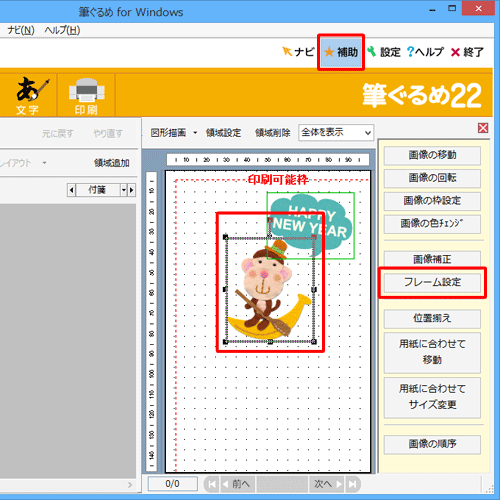Click the left arrow beside 付箋
Image resolution: width=500 pixels, height=500 pixels.
pyautogui.click(x=71, y=190)
